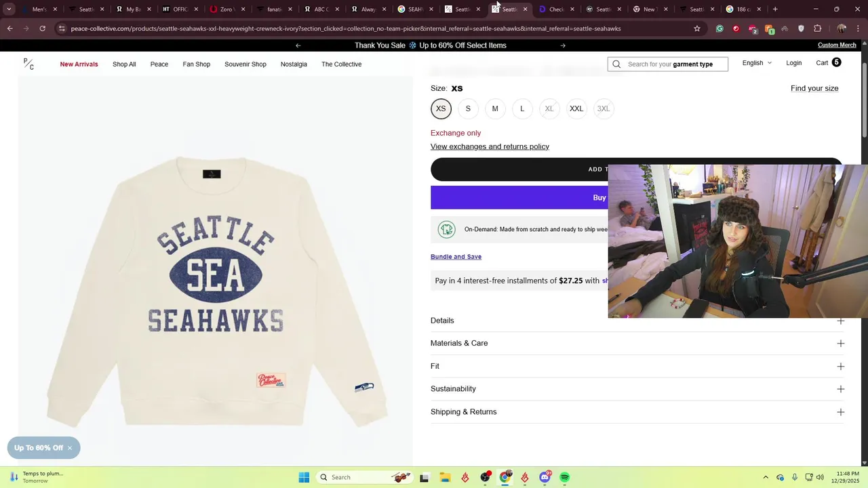The image size is (868, 488).
Task: Open the English language dropdown
Action: tap(757, 63)
